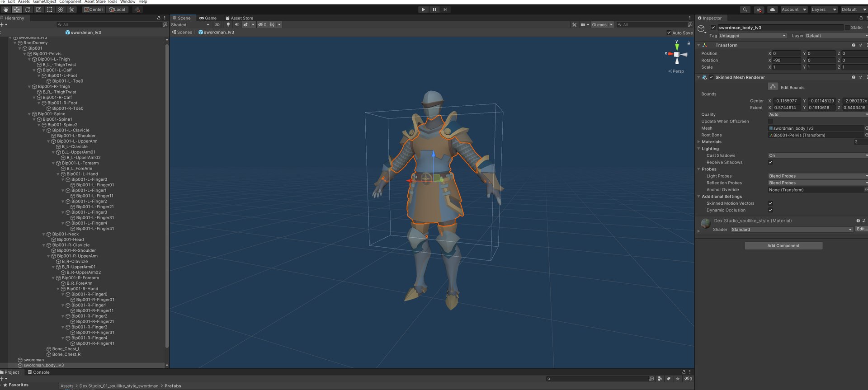The width and height of the screenshot is (868, 390).
Task: Collapse the Bip001-Spine node
Action: [x=29, y=114]
